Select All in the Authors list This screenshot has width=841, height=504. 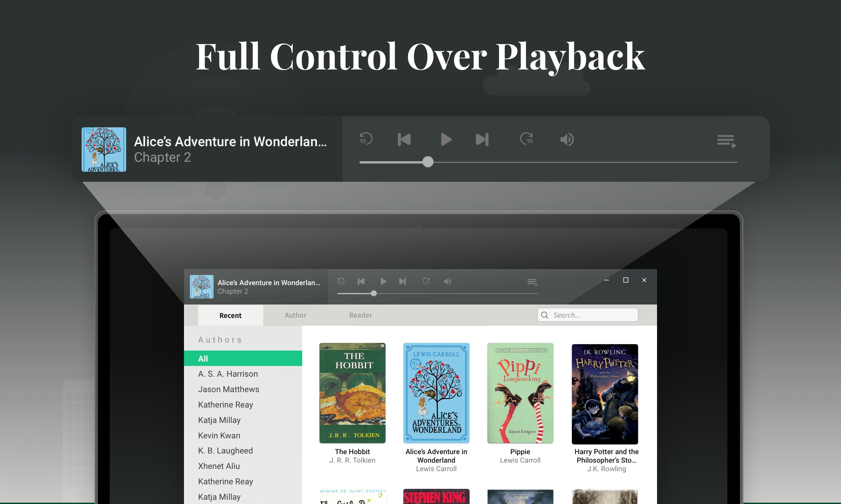pos(203,358)
